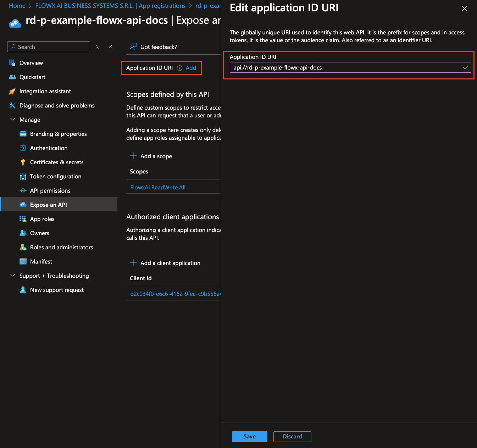This screenshot has width=477, height=448.
Task: Go to Home breadcrumb
Action: (x=17, y=6)
